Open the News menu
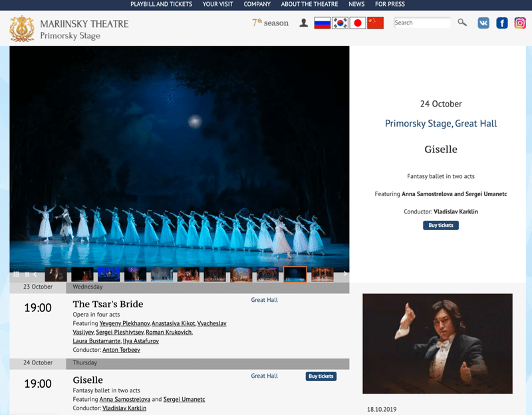 click(x=356, y=4)
